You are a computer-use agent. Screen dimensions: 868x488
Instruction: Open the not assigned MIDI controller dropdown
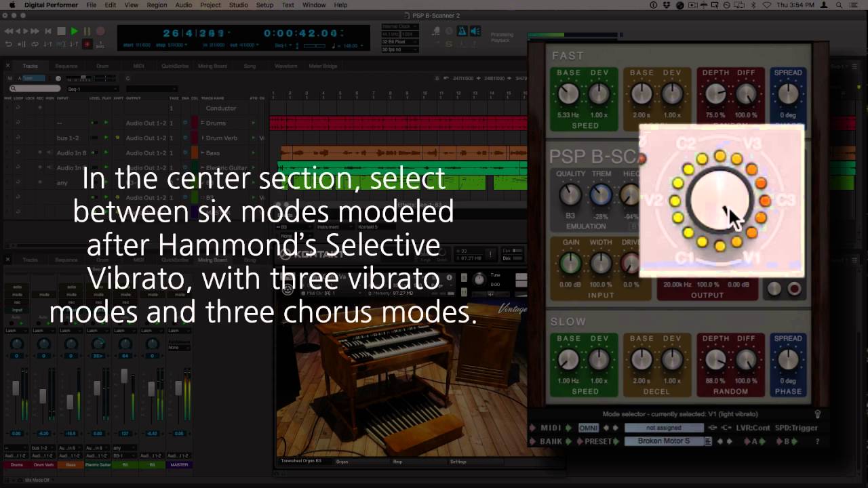664,428
